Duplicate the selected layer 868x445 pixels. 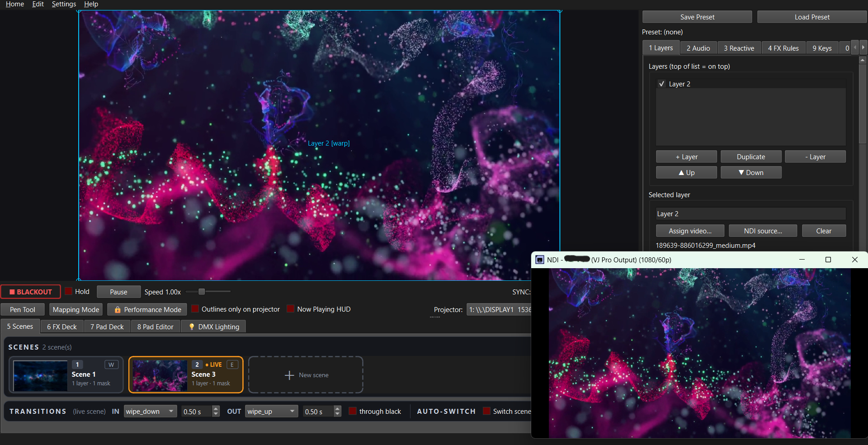[751, 156]
